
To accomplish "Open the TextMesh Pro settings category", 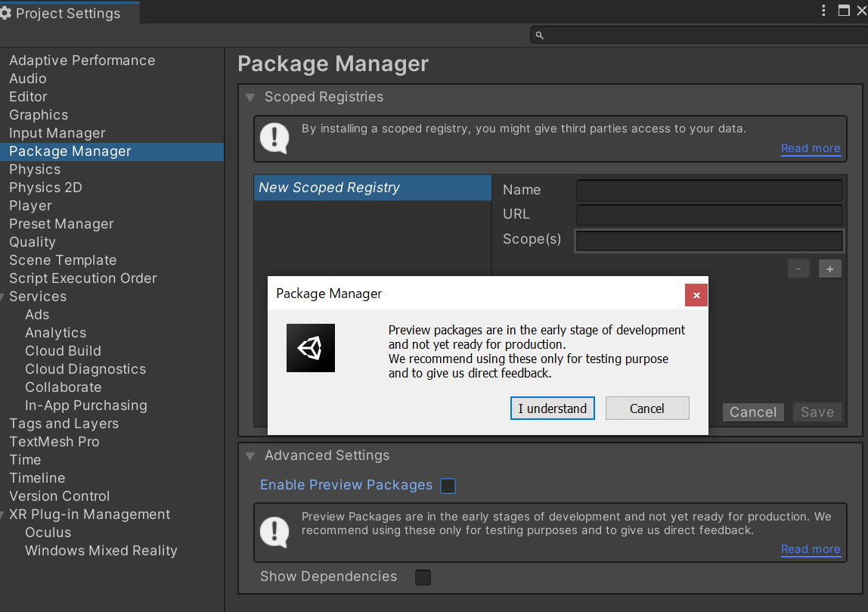I will tap(54, 442).
